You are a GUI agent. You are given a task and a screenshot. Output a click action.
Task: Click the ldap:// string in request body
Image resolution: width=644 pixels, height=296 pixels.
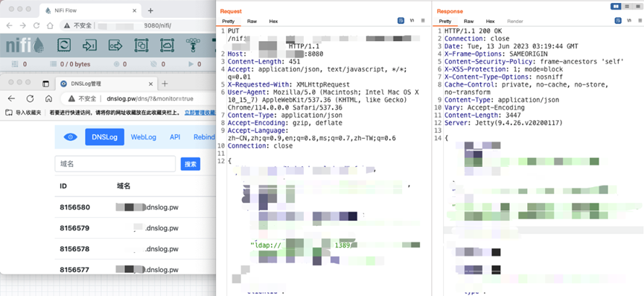[x=265, y=245]
